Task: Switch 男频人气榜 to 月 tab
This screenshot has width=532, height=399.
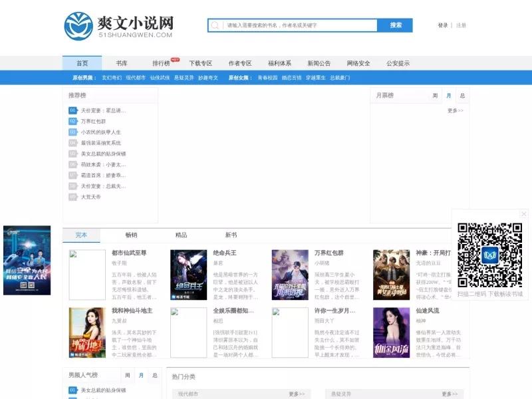Action: click(141, 375)
